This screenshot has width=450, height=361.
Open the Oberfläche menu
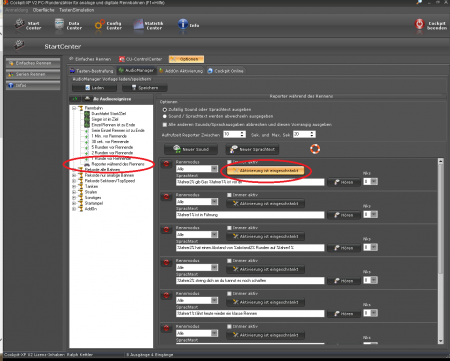[43, 10]
